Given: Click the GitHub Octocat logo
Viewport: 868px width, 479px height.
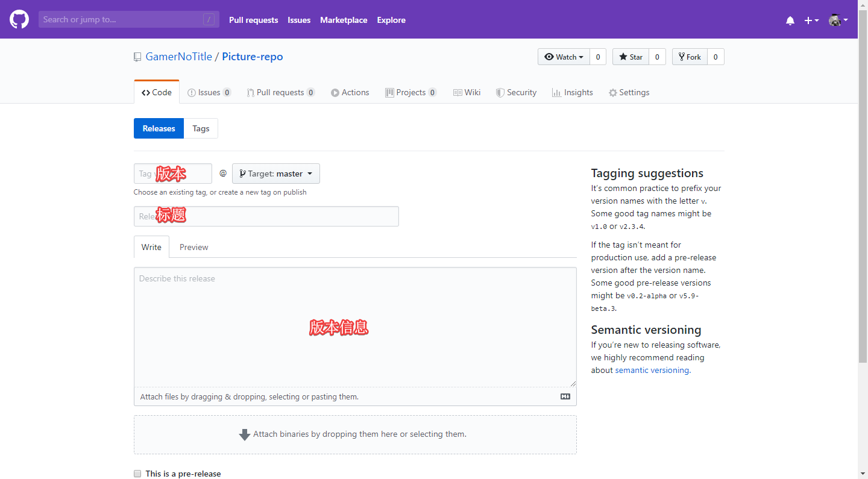Looking at the screenshot, I should pos(19,19).
